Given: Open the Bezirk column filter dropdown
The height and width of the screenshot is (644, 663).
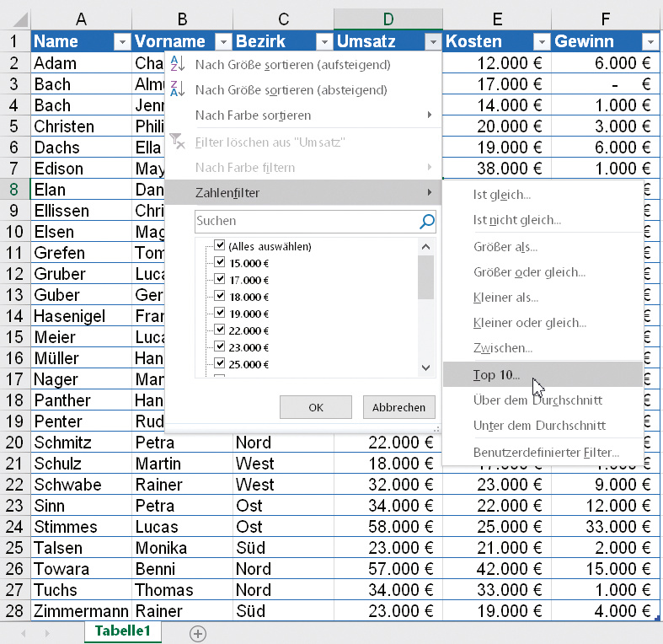Looking at the screenshot, I should [x=324, y=42].
